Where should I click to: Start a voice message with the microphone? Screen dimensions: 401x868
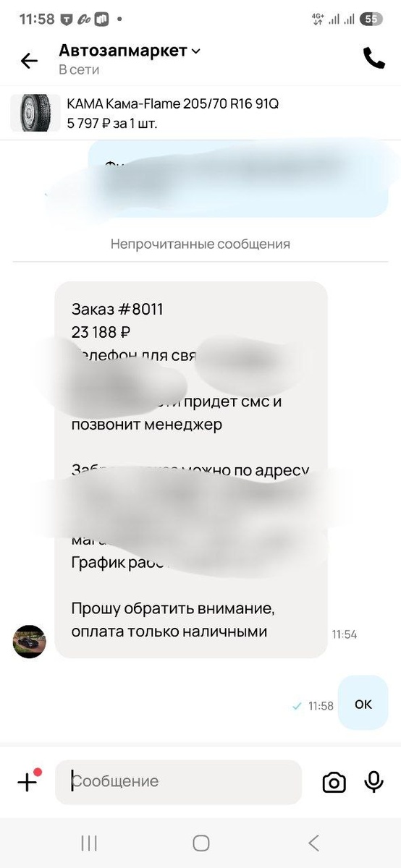click(x=373, y=782)
